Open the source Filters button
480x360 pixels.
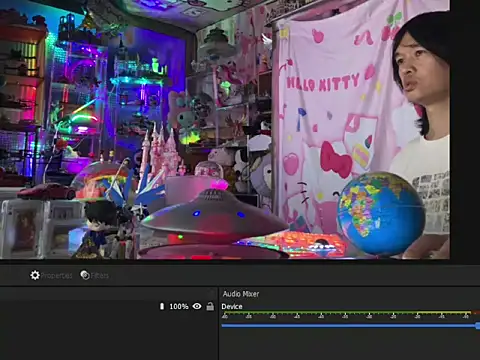(95, 275)
